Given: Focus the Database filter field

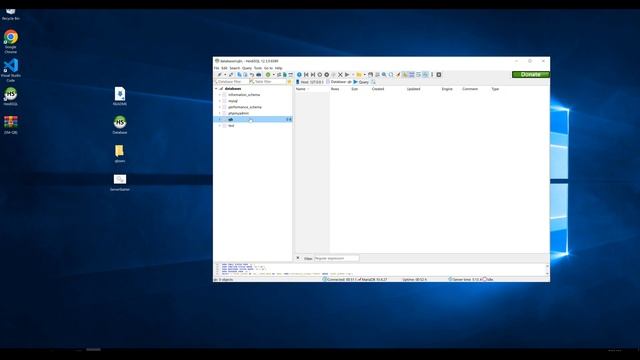Looking at the screenshot, I should tap(231, 82).
